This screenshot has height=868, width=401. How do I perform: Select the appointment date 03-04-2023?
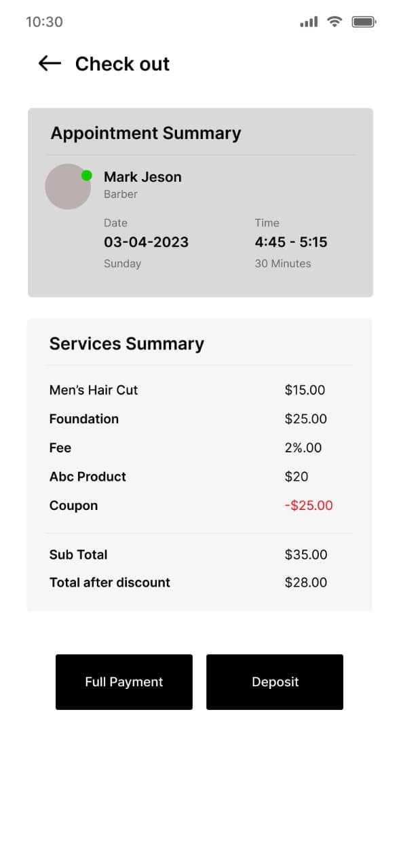click(147, 241)
